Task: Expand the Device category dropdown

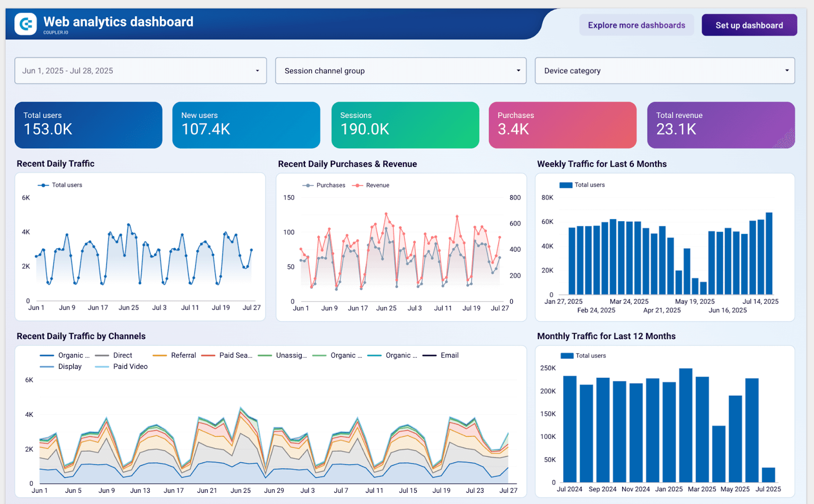Action: click(x=664, y=71)
